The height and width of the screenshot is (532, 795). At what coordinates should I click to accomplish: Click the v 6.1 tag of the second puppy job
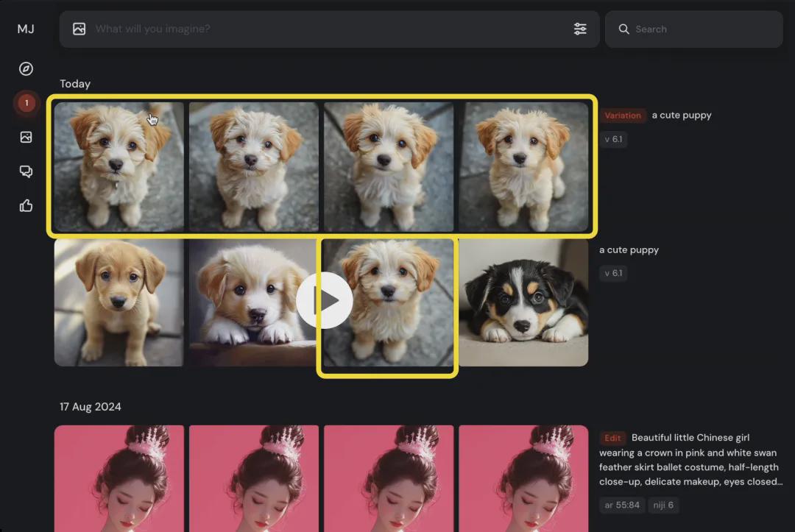[x=613, y=273]
